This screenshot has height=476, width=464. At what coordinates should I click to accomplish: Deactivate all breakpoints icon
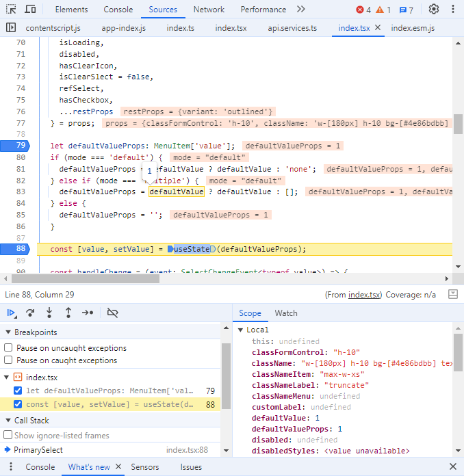click(113, 313)
